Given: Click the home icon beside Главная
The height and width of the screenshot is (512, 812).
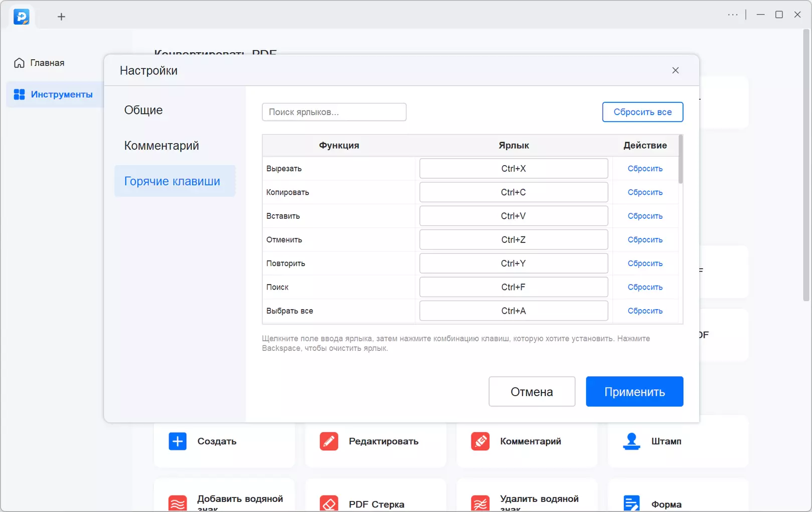Looking at the screenshot, I should [19, 63].
